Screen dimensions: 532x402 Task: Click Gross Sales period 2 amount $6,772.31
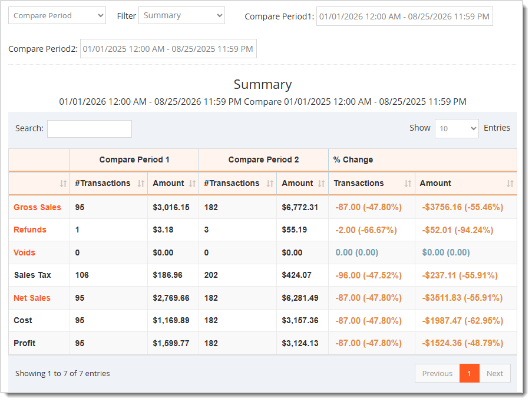[300, 207]
